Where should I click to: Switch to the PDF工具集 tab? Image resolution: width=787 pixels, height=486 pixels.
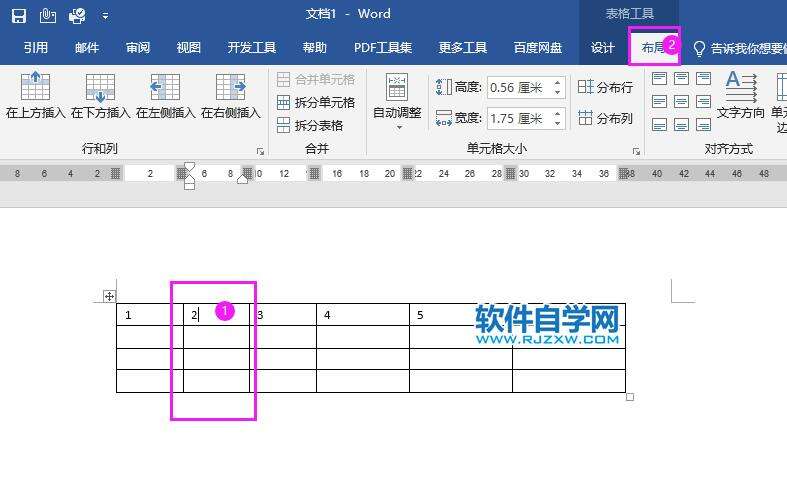[x=383, y=48]
